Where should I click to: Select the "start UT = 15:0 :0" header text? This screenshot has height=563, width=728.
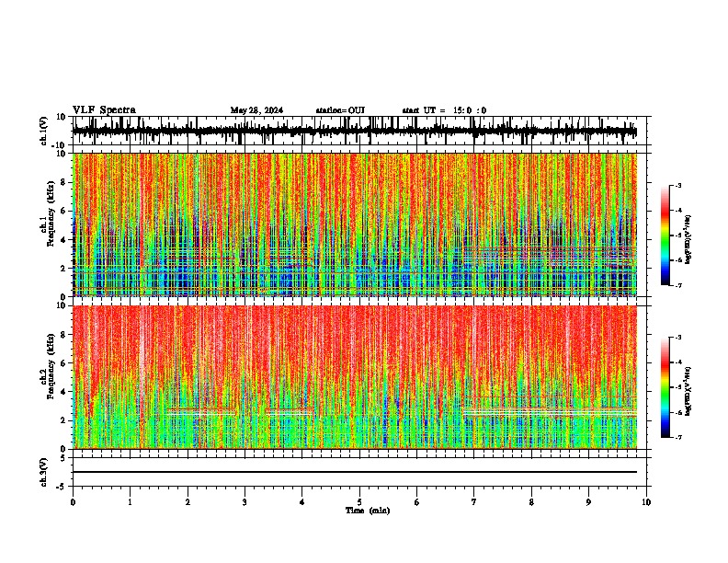pyautogui.click(x=444, y=110)
